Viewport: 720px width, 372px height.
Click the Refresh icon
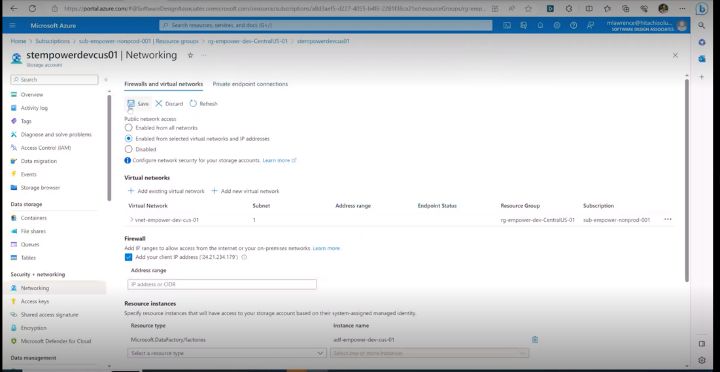[193, 104]
